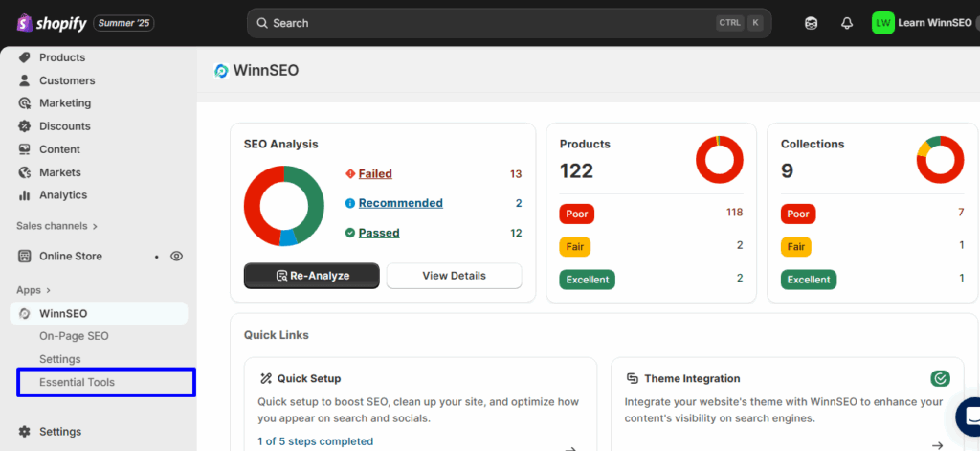Click the Passed checkmark icon
Screen dimensions: 980x451
tap(350, 234)
